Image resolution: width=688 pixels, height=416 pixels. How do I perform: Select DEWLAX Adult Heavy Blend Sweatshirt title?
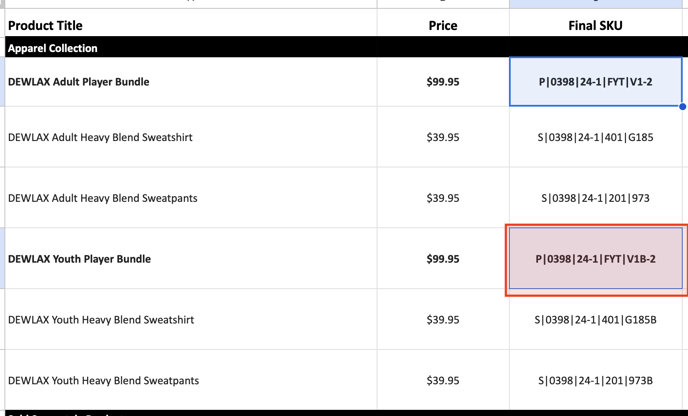[100, 137]
